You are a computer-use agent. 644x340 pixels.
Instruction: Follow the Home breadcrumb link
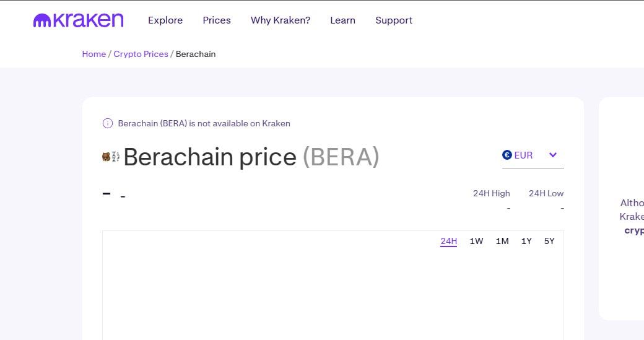[x=94, y=54]
